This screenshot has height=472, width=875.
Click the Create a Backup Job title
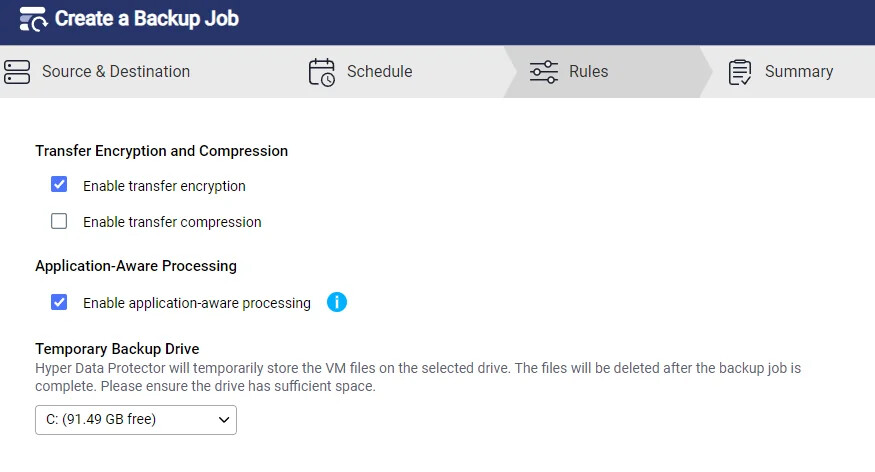[x=147, y=18]
